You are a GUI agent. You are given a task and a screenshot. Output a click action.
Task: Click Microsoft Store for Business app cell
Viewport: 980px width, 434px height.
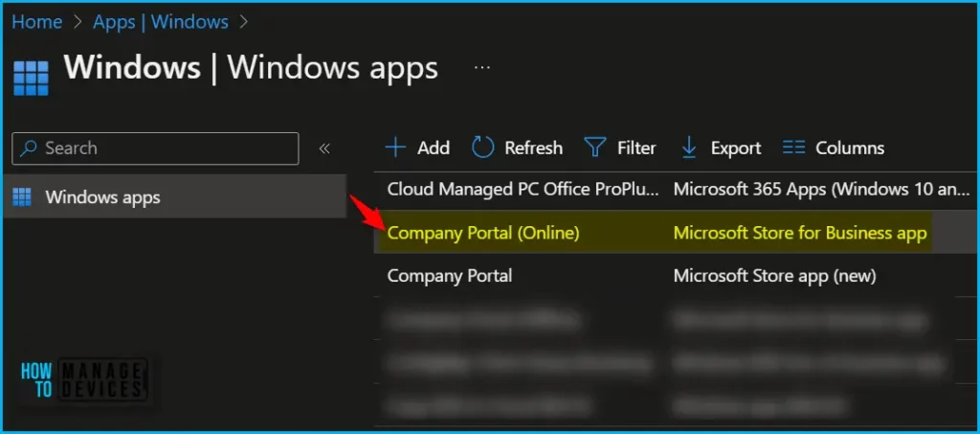click(800, 233)
